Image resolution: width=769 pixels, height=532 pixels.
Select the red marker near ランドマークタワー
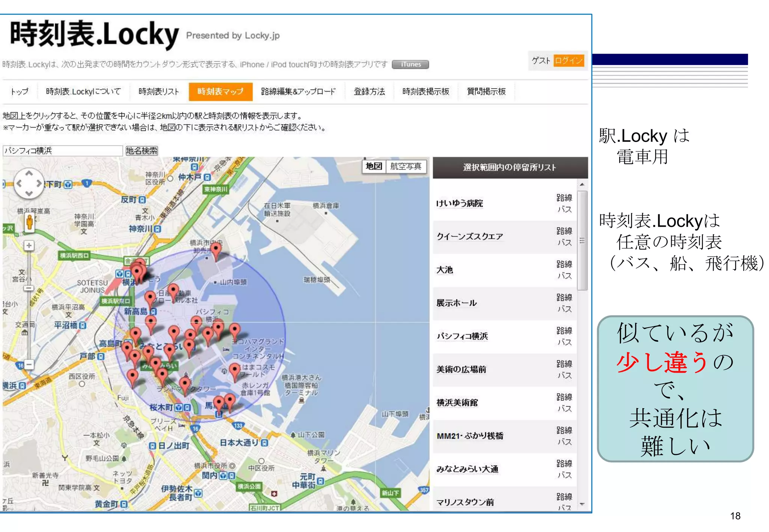point(185,386)
